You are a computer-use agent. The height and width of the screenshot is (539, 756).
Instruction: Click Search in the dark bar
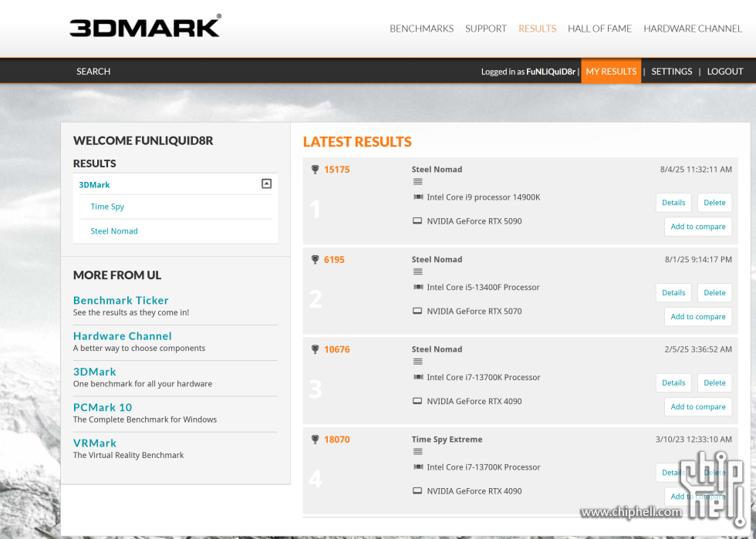click(93, 72)
